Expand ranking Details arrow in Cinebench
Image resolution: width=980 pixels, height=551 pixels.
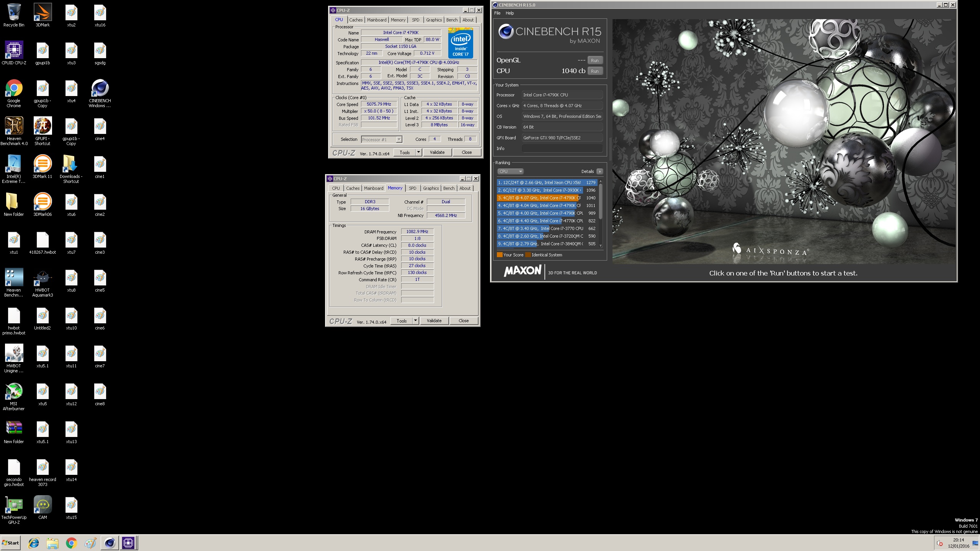point(599,171)
